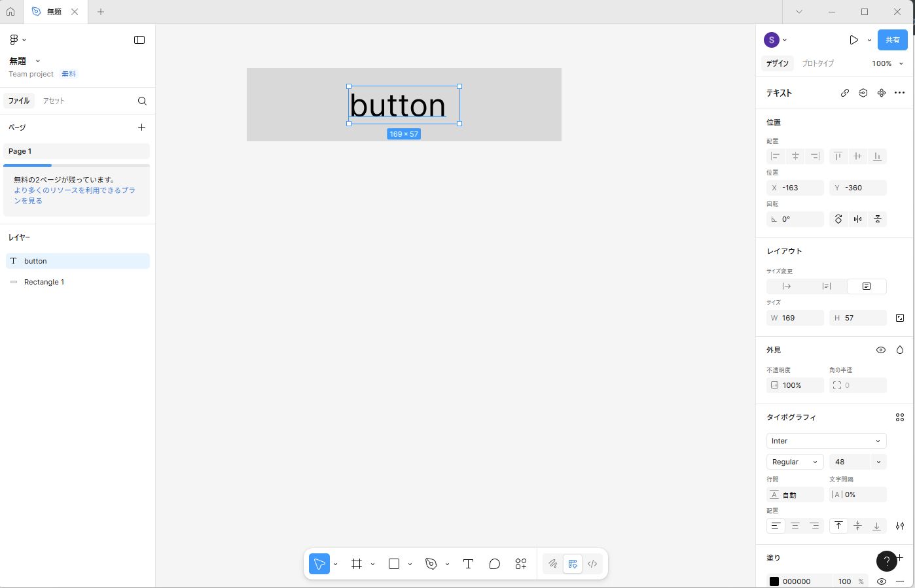
Task: Open the Inter font family dropdown
Action: [x=826, y=441]
